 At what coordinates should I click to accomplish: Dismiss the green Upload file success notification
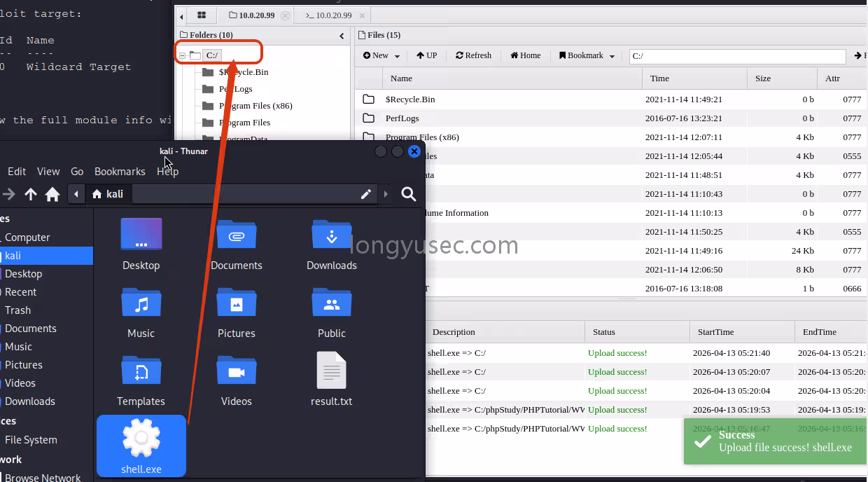pyautogui.click(x=776, y=441)
